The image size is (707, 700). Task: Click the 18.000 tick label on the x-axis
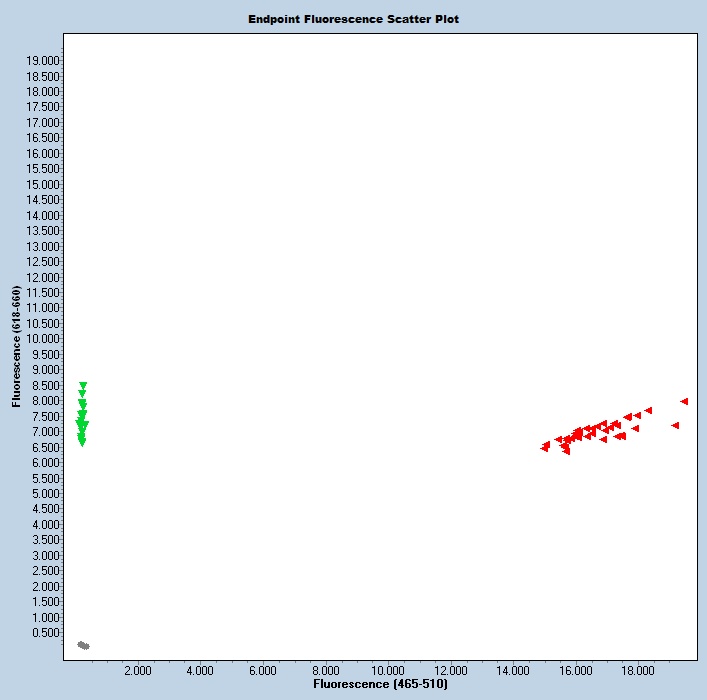(637, 670)
